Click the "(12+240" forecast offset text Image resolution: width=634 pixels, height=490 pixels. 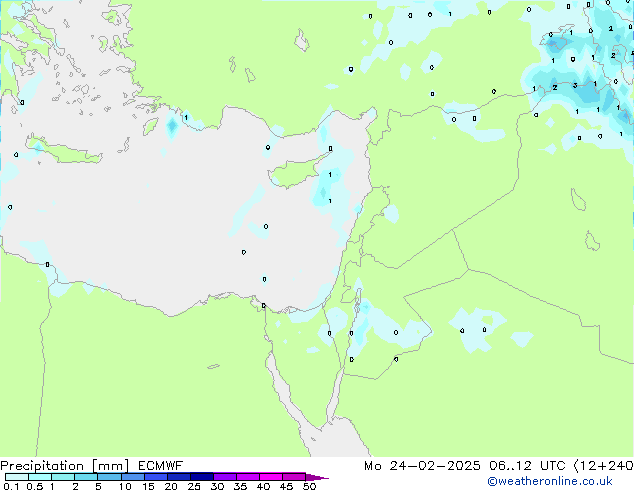click(604, 466)
